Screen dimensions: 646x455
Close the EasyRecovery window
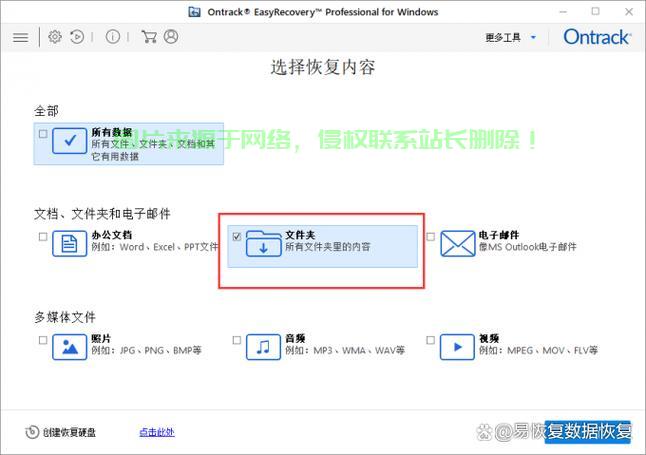[629, 12]
